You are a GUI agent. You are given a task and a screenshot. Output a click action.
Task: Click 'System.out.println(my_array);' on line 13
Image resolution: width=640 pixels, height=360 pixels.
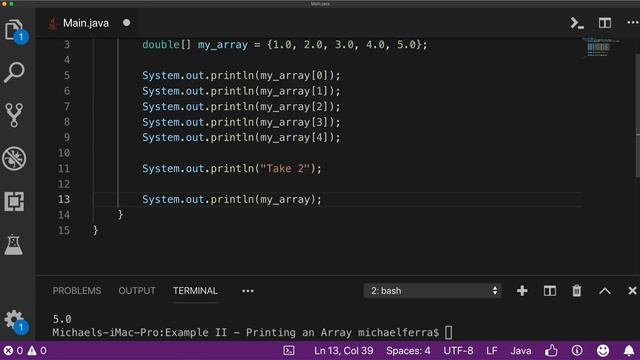coord(232,199)
